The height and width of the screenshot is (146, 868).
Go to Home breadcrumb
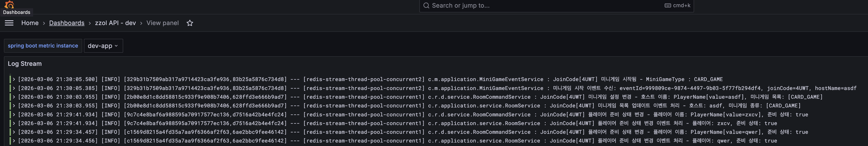30,23
